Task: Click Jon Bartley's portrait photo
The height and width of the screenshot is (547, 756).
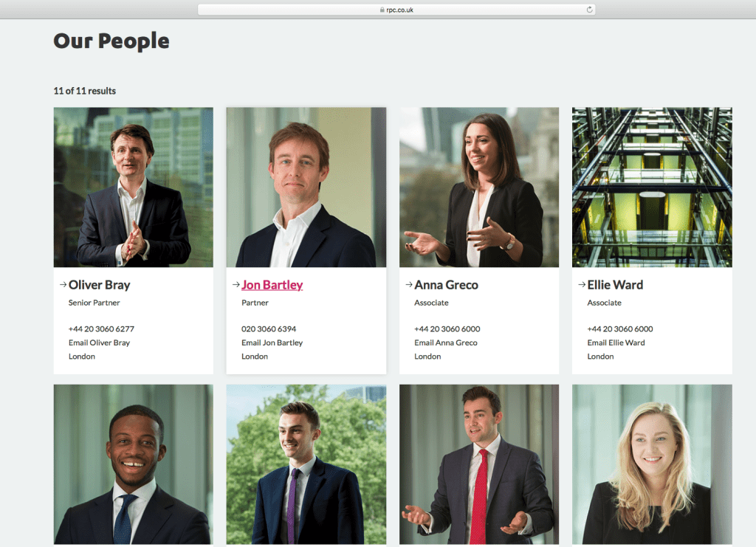Action: click(x=306, y=187)
